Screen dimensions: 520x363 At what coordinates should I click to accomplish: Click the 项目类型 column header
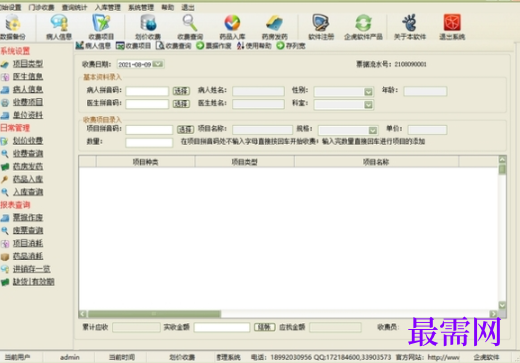245,162
